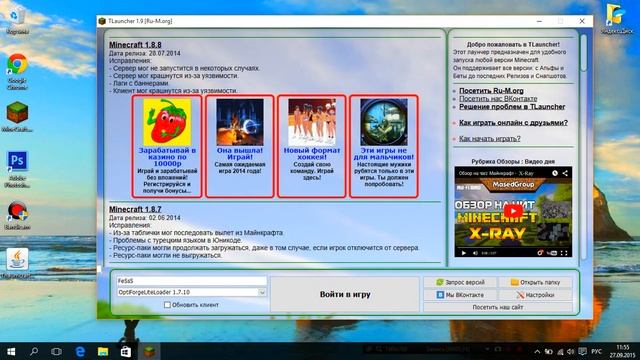Click the Открыть папку button
Screen dimensions: 640x360
(535, 282)
